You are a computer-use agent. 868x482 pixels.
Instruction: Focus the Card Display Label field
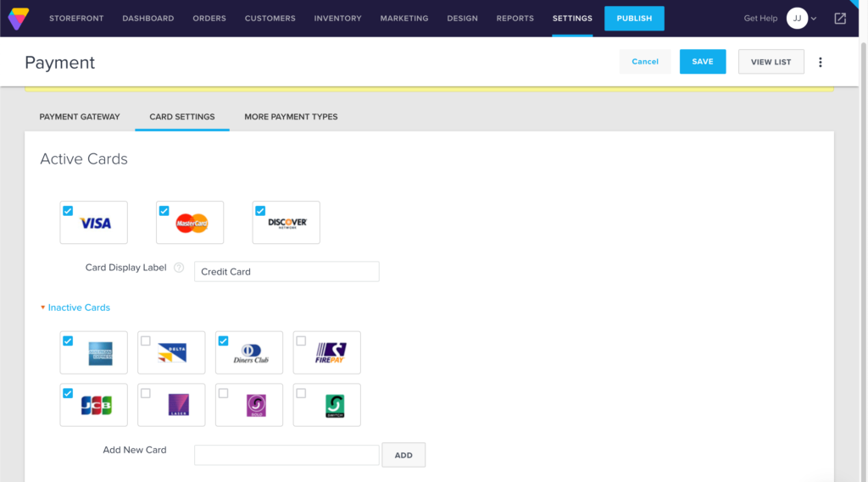coord(287,272)
